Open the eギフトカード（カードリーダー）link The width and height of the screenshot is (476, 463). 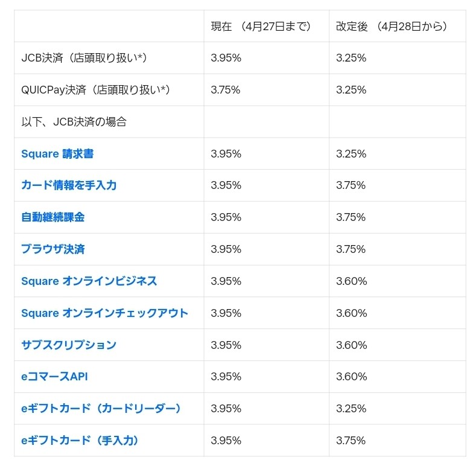point(101,409)
